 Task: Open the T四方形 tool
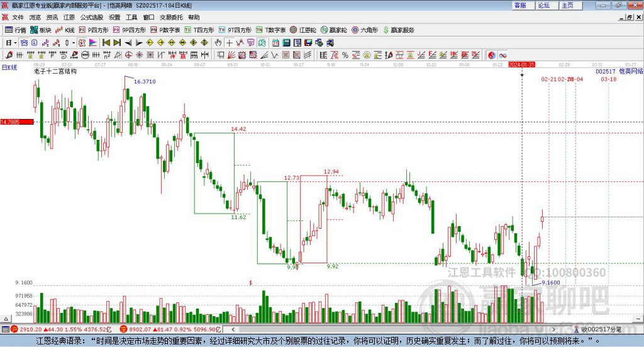199,30
